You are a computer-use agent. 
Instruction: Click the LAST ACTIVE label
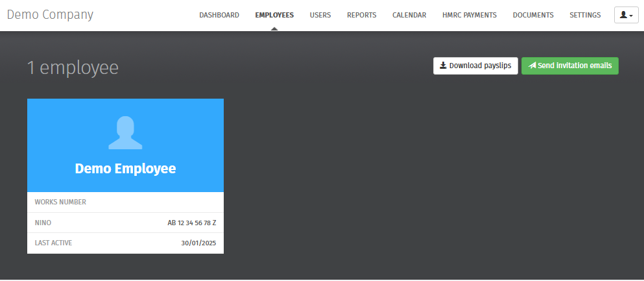click(53, 243)
